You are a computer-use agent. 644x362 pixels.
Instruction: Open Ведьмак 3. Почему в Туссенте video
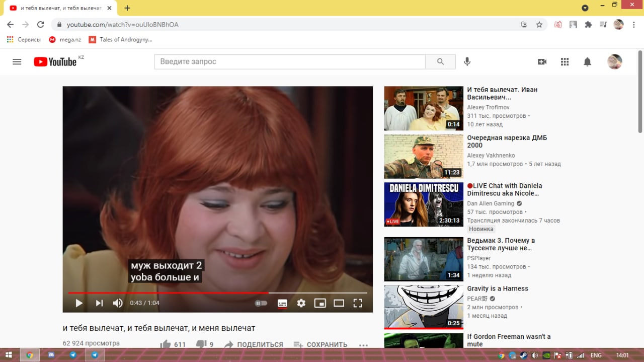pos(501,244)
